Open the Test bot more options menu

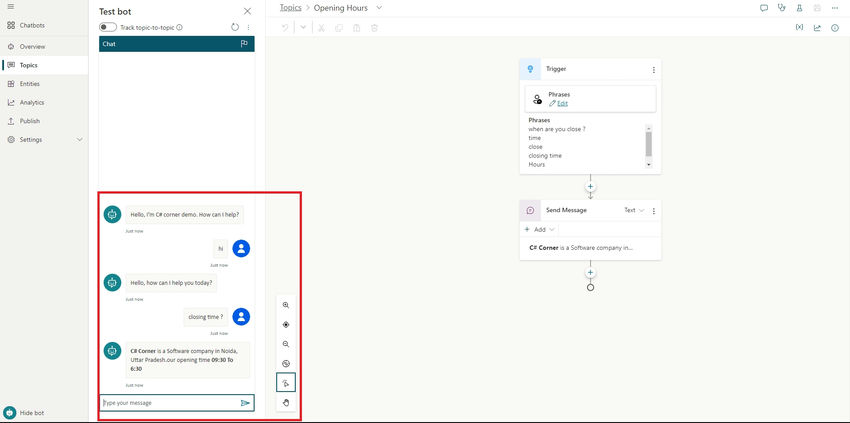248,27
